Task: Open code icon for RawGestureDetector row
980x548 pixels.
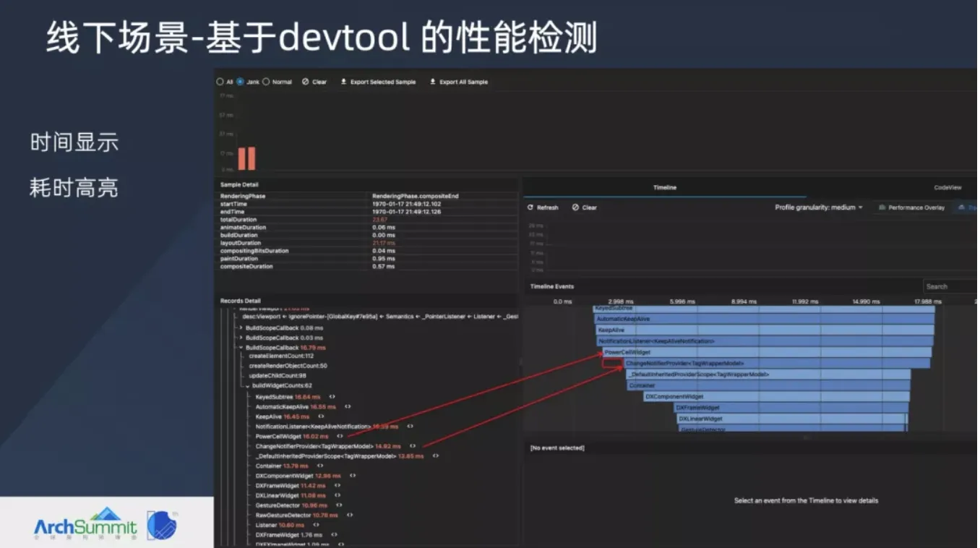Action: (349, 515)
